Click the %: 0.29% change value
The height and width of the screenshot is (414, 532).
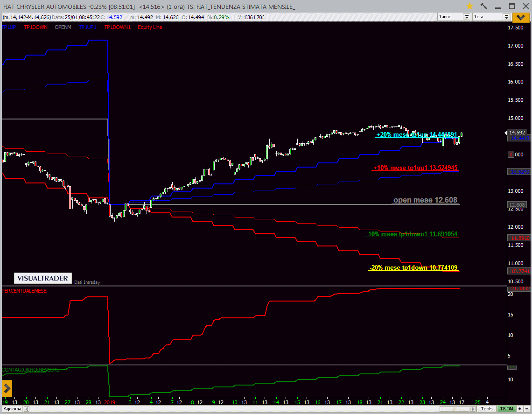pos(222,17)
